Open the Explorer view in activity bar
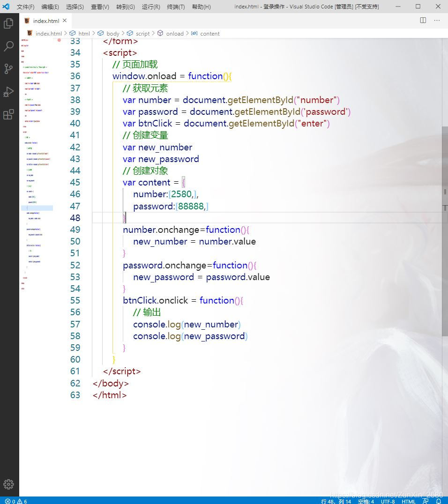The width and height of the screenshot is (448, 504). [x=9, y=23]
